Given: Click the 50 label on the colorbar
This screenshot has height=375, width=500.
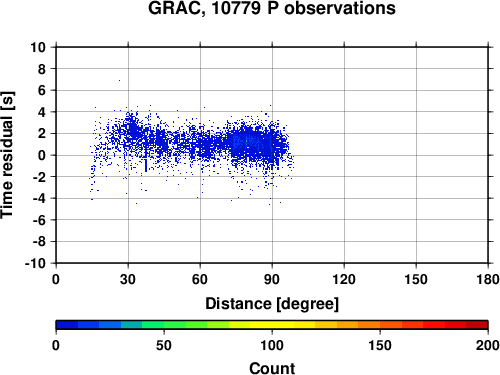Looking at the screenshot, I should click(164, 345).
